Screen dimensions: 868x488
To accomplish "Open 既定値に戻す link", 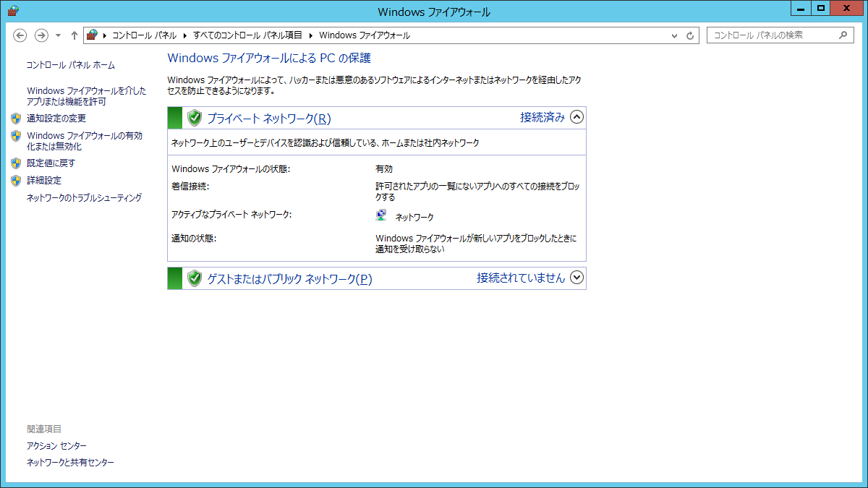I will 51,163.
